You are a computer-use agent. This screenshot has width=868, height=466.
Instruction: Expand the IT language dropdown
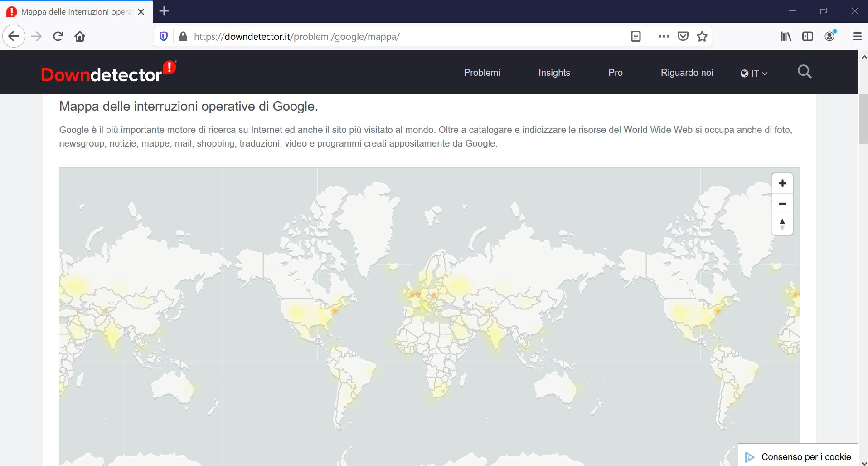pyautogui.click(x=754, y=73)
